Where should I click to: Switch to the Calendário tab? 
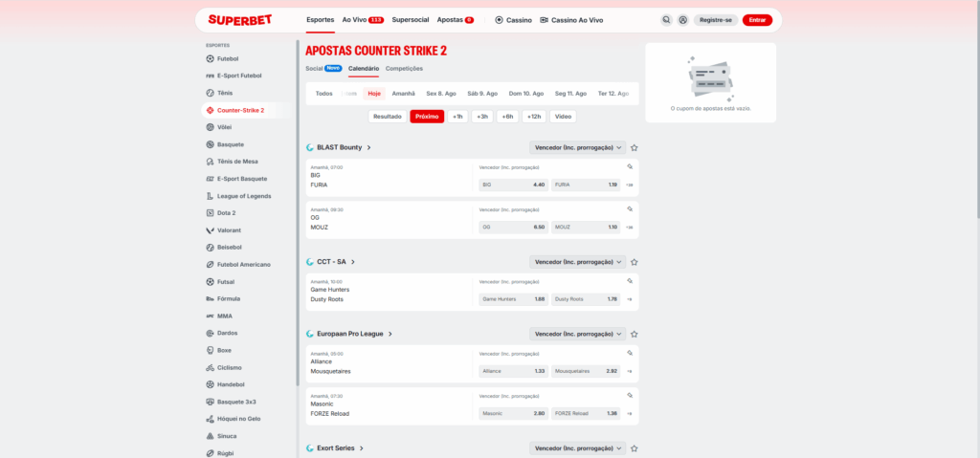click(x=364, y=69)
